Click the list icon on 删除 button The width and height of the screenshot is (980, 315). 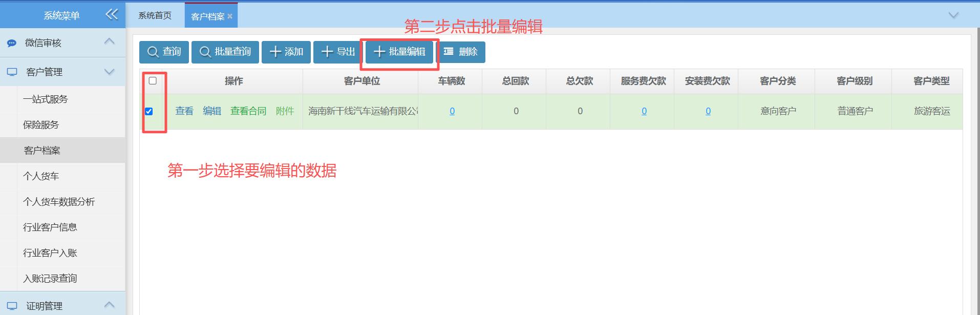(449, 51)
